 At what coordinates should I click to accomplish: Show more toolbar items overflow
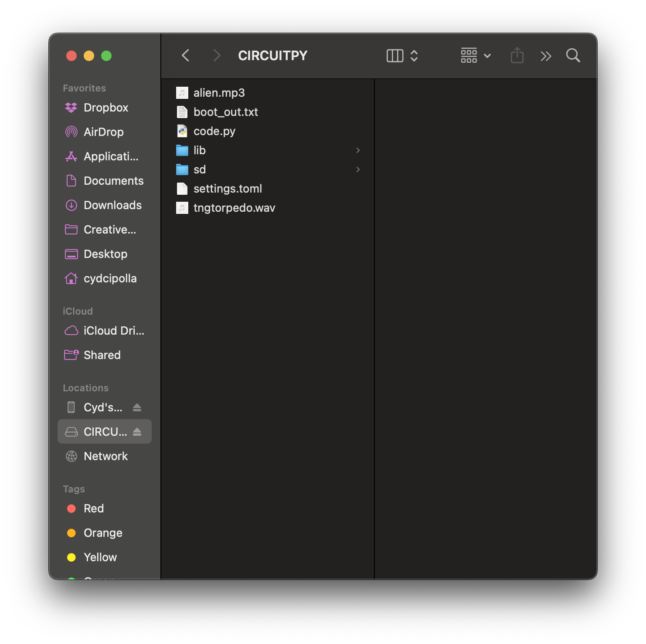(x=546, y=56)
